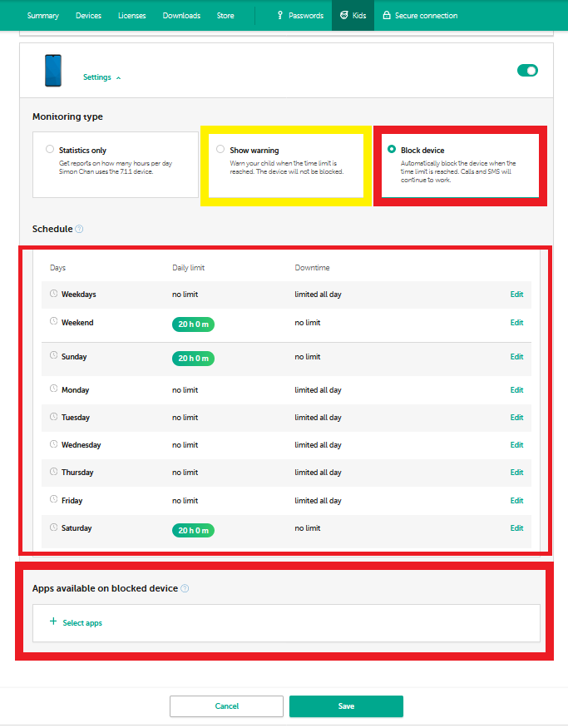
Task: Click Friday 'limited all day' text
Action: [x=318, y=501]
